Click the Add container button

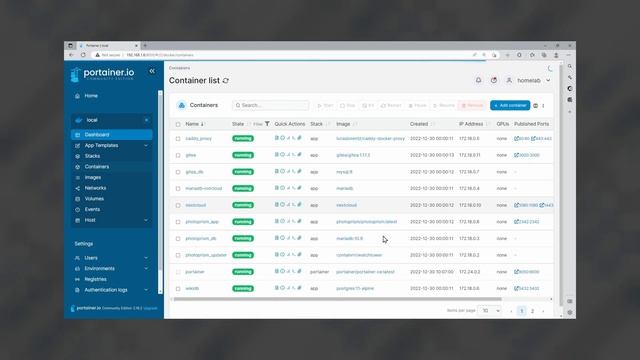[510, 105]
